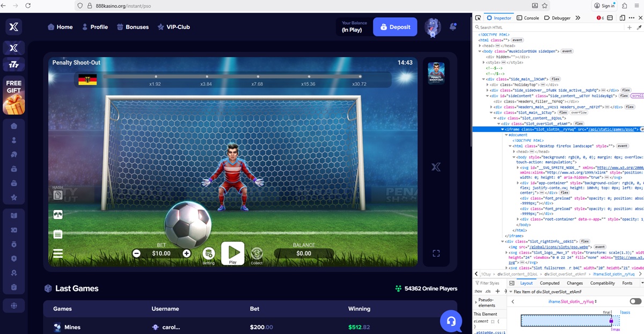Image resolution: width=644 pixels, height=334 pixels.
Task: Switch to the Computed tab
Action: tap(549, 283)
